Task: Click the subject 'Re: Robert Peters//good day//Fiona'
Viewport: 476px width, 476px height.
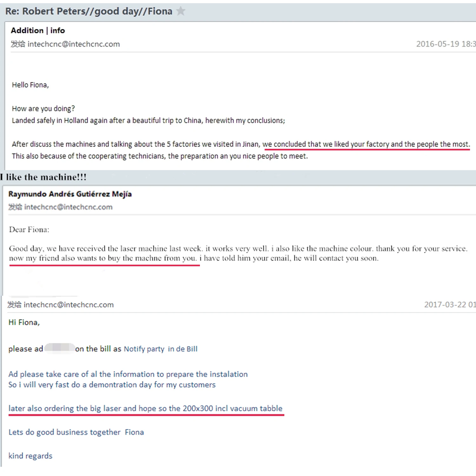Action: [89, 11]
